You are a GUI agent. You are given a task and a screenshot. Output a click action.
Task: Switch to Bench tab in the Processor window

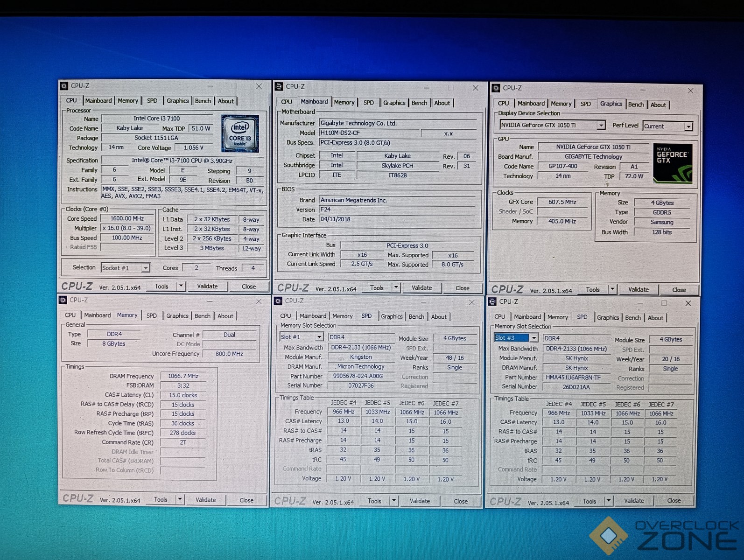pyautogui.click(x=203, y=101)
